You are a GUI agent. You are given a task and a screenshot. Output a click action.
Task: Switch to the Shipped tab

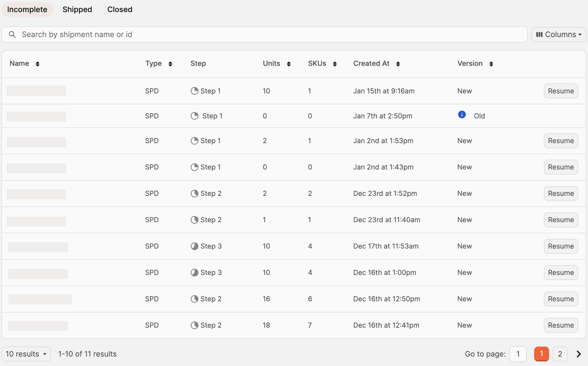pyautogui.click(x=77, y=9)
